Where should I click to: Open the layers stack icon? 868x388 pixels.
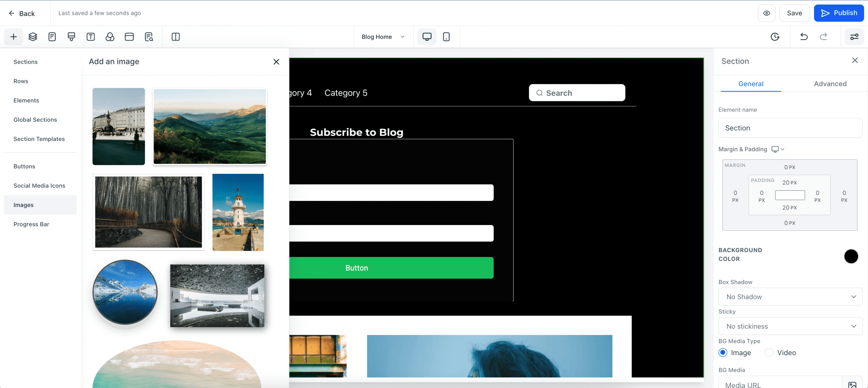click(x=33, y=37)
